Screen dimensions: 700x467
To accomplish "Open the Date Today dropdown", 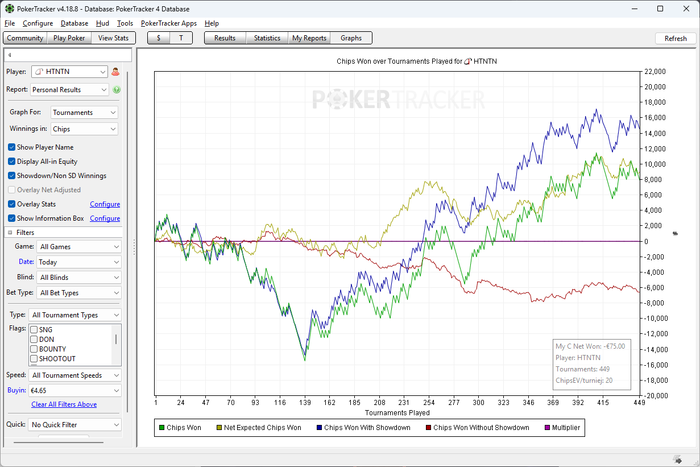I will 79,262.
